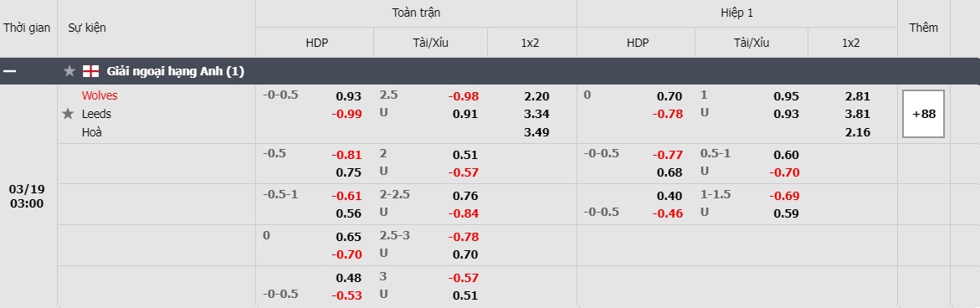980x308 pixels.
Task: Choose the -0.81 odds on -0.5 handicap
Action: coord(346,155)
